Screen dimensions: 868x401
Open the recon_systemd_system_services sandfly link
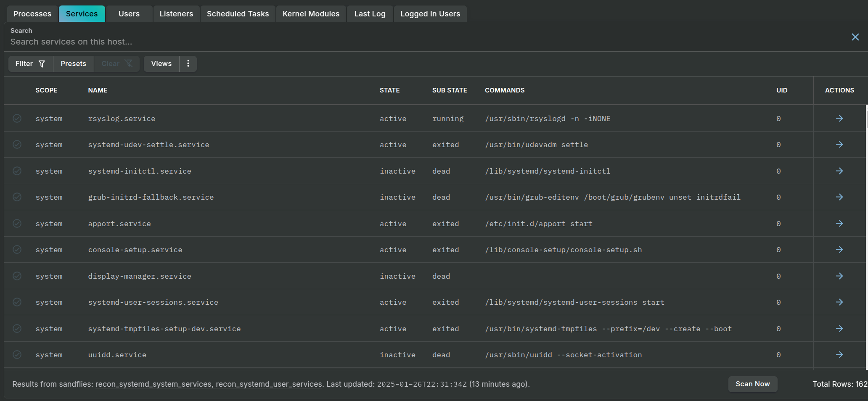click(x=153, y=384)
